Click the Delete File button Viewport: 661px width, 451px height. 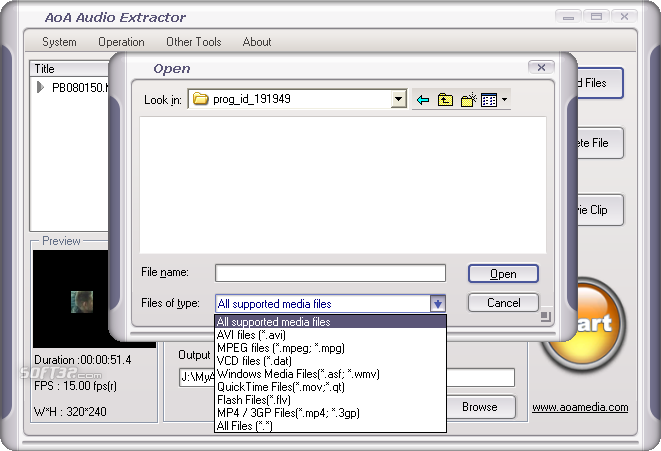[x=599, y=143]
